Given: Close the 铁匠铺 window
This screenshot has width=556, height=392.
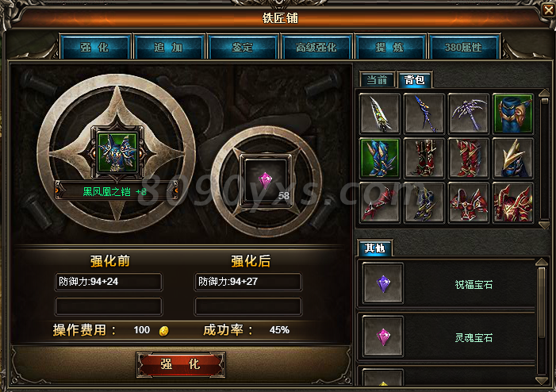Looking at the screenshot, I should pos(548,10).
